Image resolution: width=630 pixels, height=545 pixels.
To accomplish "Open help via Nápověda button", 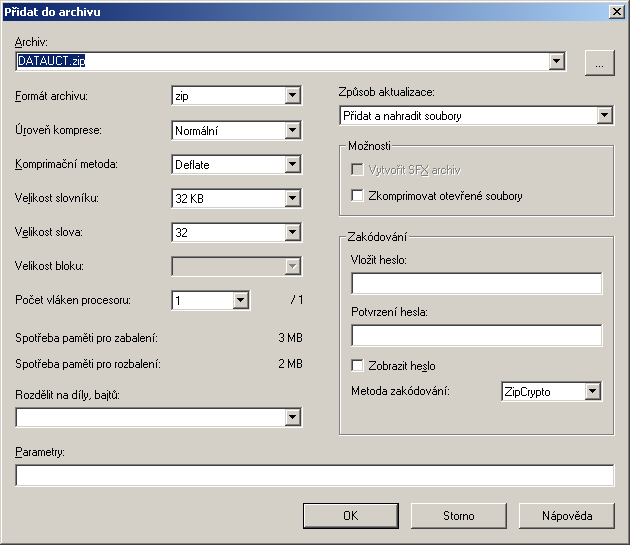I will pyautogui.click(x=567, y=516).
